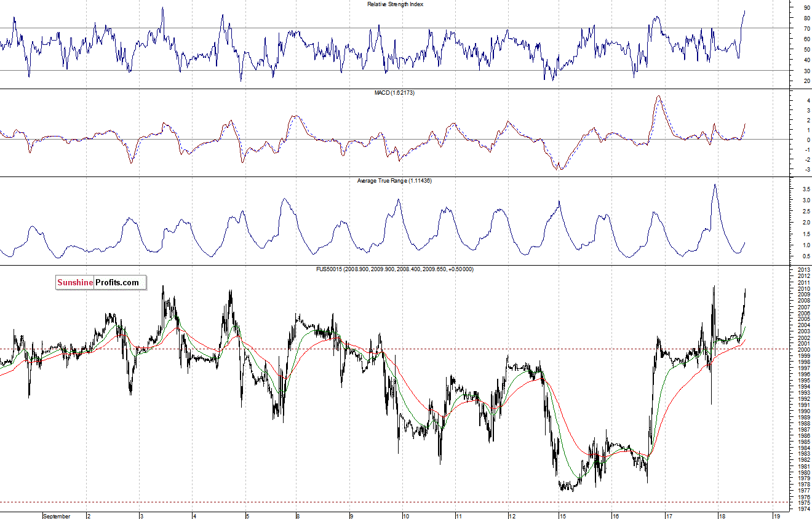Click the "Relative Strength Index" panel title
This screenshot has width=812, height=519.
click(x=395, y=4)
